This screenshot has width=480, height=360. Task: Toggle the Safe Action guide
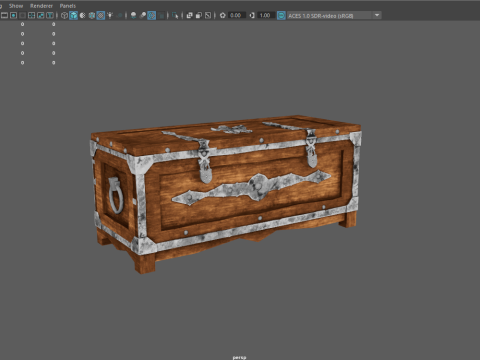coord(41,15)
